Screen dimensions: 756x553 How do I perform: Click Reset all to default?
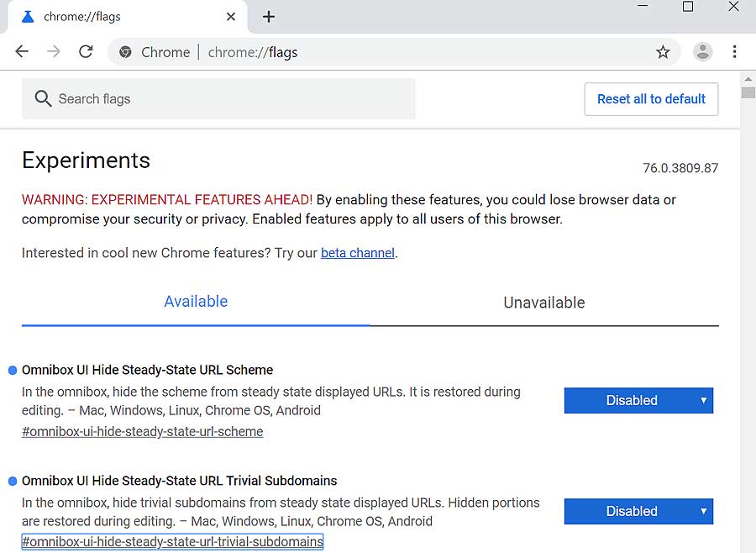coord(651,99)
